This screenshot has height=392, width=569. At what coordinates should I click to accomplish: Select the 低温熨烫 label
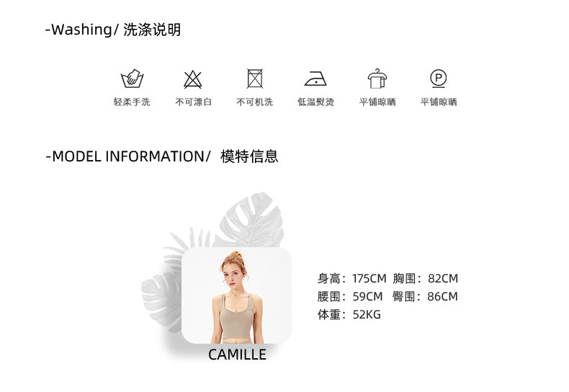[315, 102]
